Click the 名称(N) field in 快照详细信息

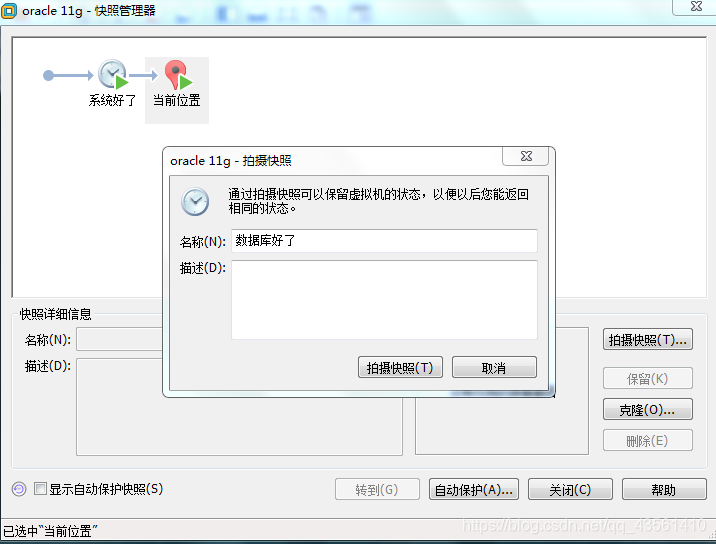[119, 339]
